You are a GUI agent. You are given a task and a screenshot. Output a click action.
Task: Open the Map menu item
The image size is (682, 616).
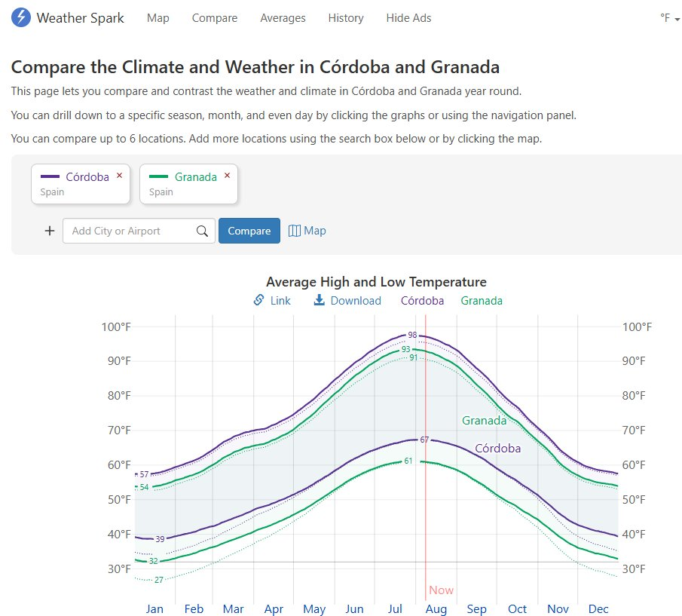158,18
